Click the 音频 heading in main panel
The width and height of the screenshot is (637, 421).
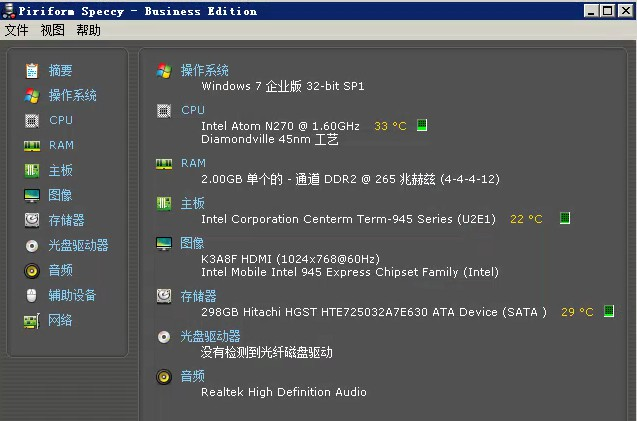[193, 376]
